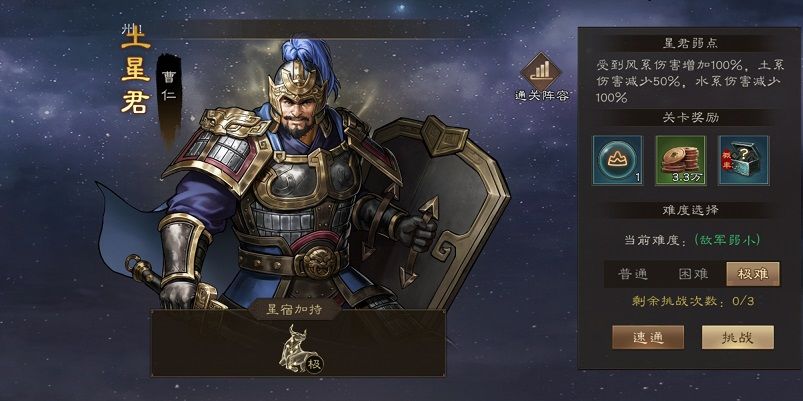Tap the 极 badge on ox icon
The width and height of the screenshot is (803, 401).
pos(315,365)
